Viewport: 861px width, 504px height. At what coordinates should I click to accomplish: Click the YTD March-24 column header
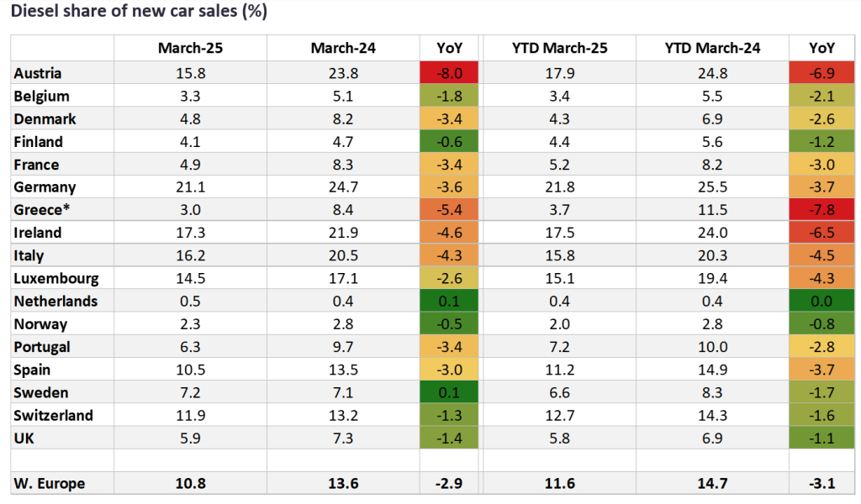click(x=711, y=49)
